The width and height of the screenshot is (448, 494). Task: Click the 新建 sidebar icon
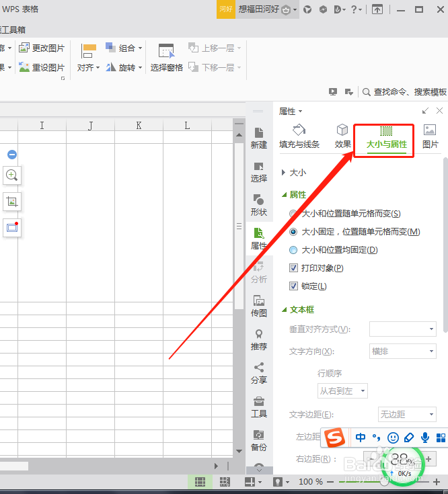pyautogui.click(x=259, y=138)
